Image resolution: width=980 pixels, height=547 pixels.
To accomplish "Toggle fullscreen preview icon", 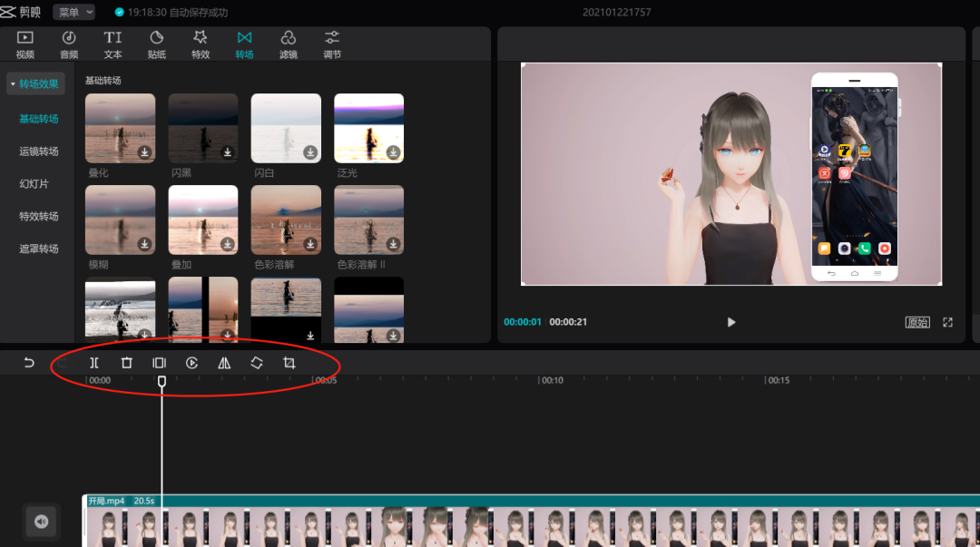I will tap(947, 322).
